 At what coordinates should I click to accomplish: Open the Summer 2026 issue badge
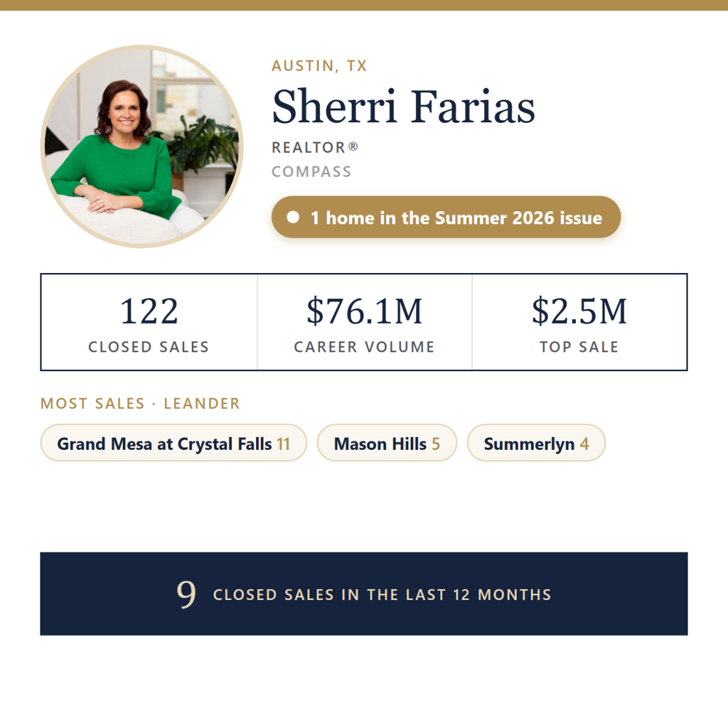(446, 217)
